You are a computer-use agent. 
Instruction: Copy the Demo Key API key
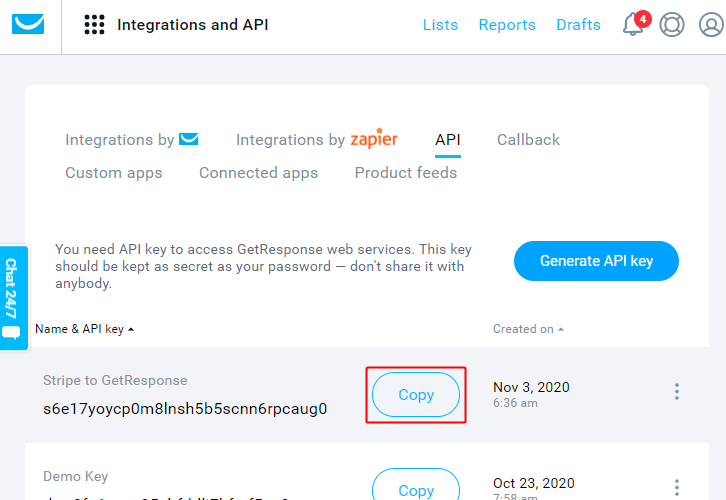pyautogui.click(x=416, y=485)
